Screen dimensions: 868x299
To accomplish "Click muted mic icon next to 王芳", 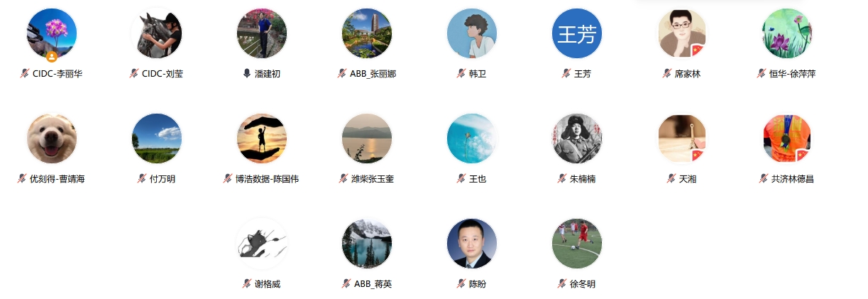I will (566, 73).
